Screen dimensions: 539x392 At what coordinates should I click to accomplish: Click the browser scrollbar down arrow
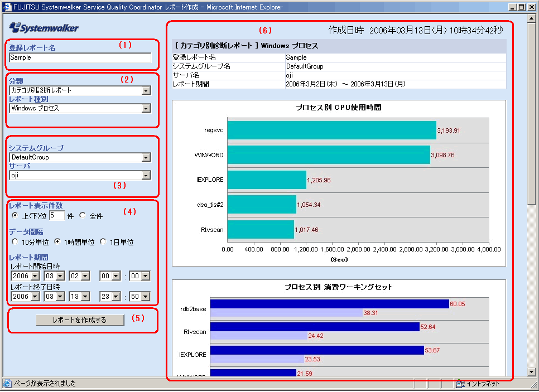pos(532,372)
